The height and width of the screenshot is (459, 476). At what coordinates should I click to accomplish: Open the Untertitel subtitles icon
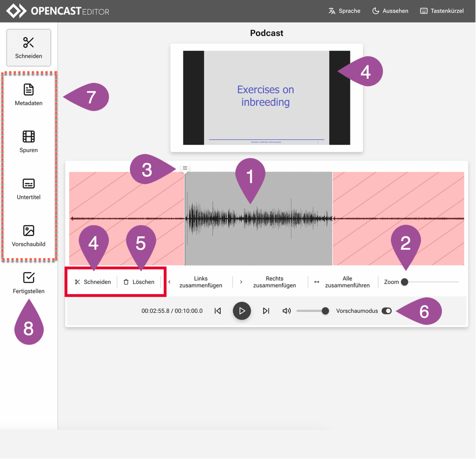tap(29, 189)
